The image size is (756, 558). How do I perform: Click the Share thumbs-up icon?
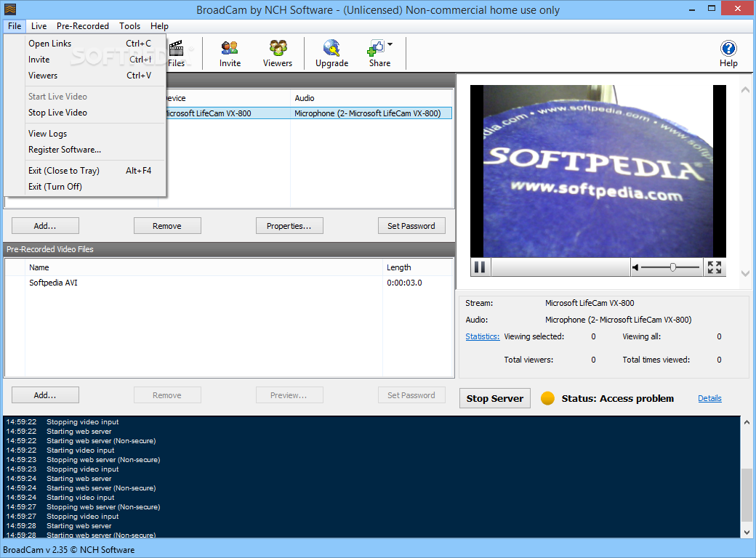click(x=376, y=48)
